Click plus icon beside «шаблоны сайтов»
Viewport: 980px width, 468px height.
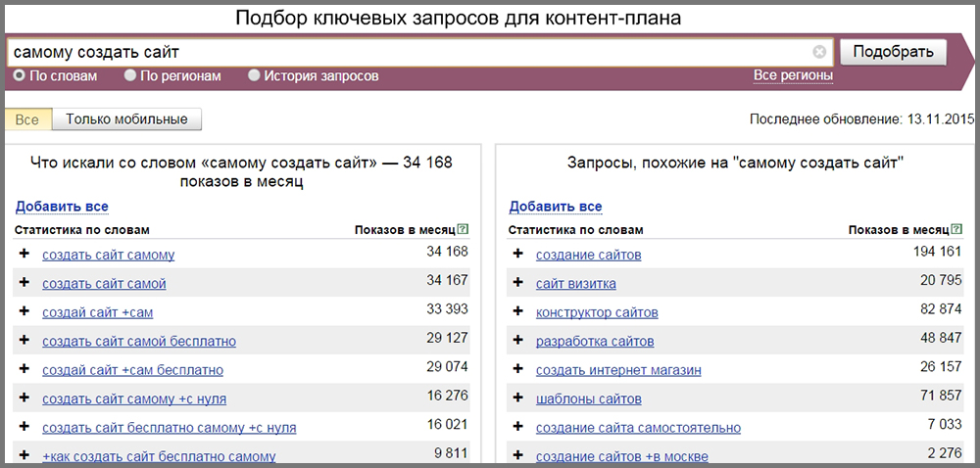tap(517, 398)
